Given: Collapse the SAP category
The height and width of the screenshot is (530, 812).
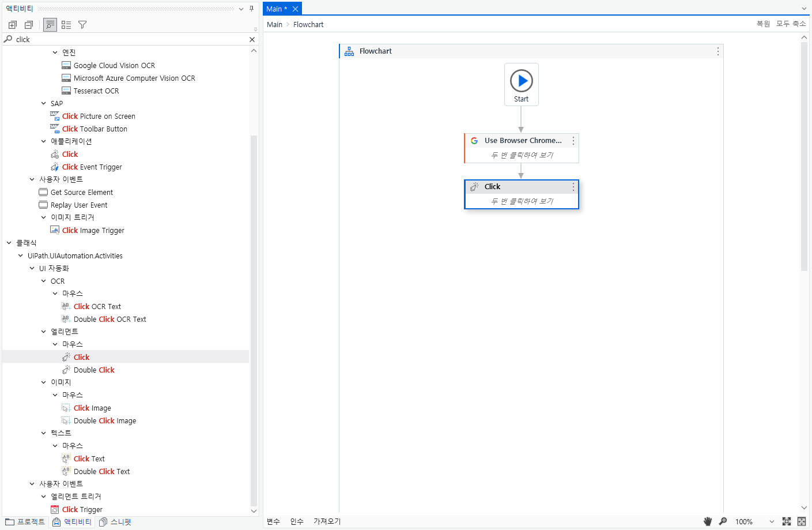Looking at the screenshot, I should [44, 103].
